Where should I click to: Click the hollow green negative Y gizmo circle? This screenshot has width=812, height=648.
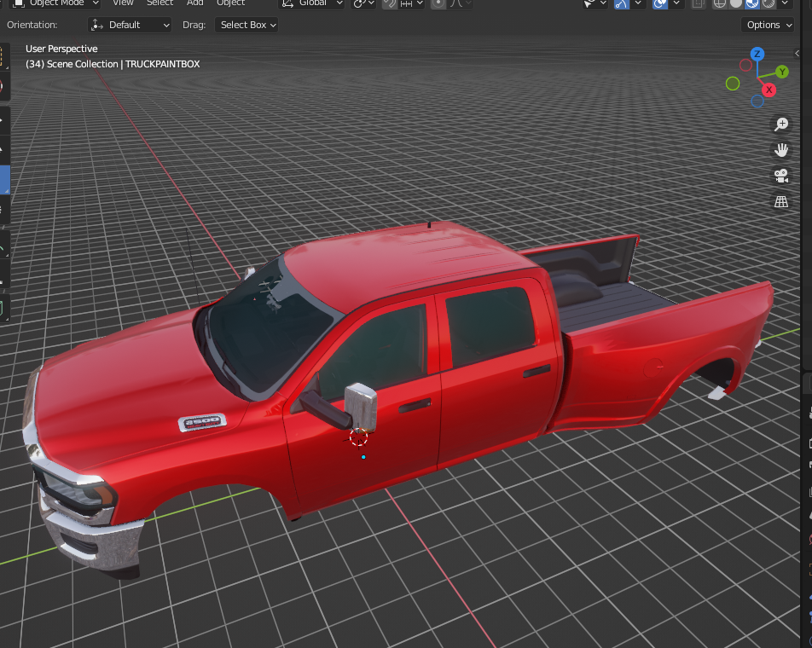732,84
